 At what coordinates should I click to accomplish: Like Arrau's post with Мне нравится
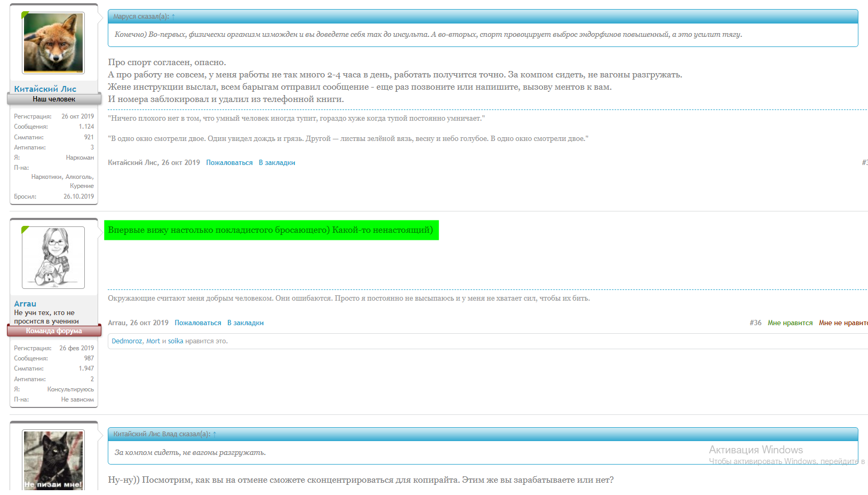pyautogui.click(x=790, y=323)
